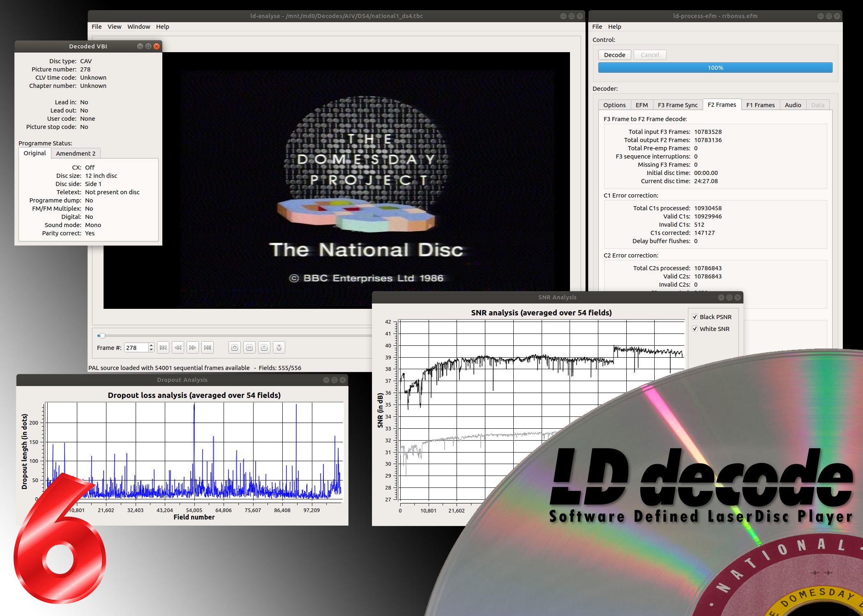The height and width of the screenshot is (616, 863).
Task: Click the zoom out button
Action: tap(249, 347)
